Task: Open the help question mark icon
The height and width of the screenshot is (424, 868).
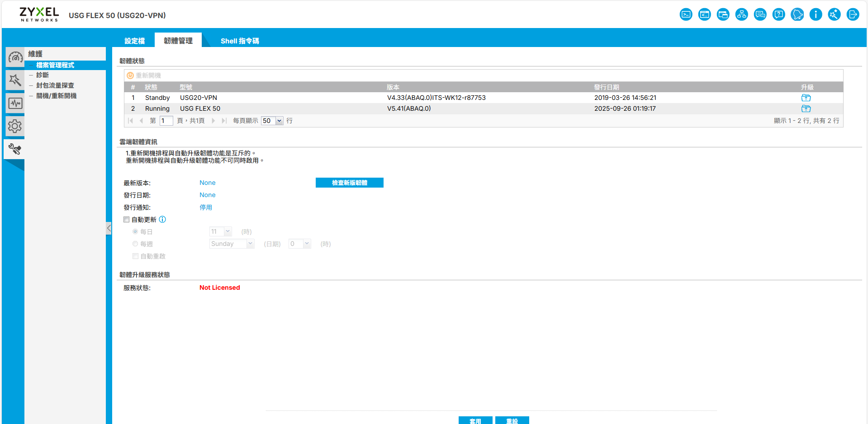Action: click(x=778, y=14)
